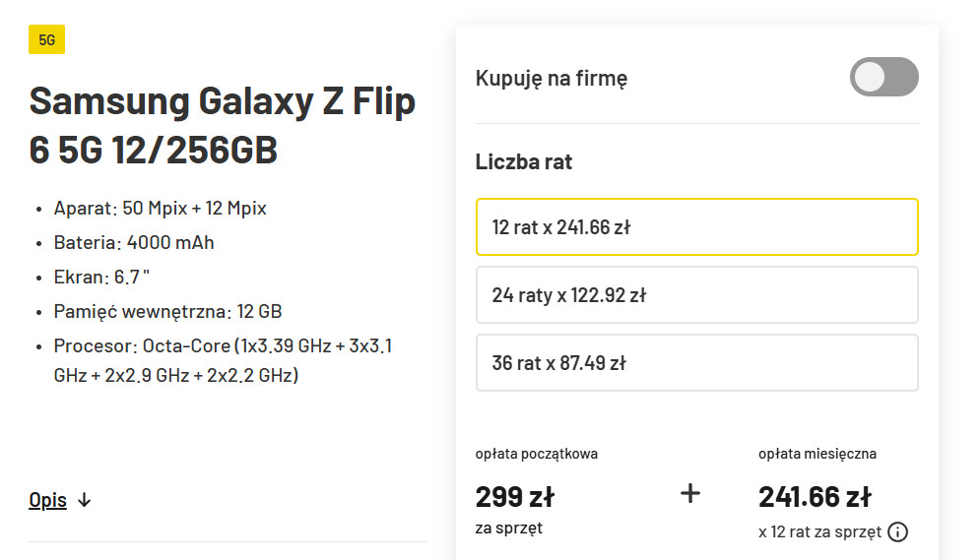This screenshot has height=560, width=980.
Task: Click the Samsung Galaxy Z Flip 6 title
Action: (x=223, y=125)
